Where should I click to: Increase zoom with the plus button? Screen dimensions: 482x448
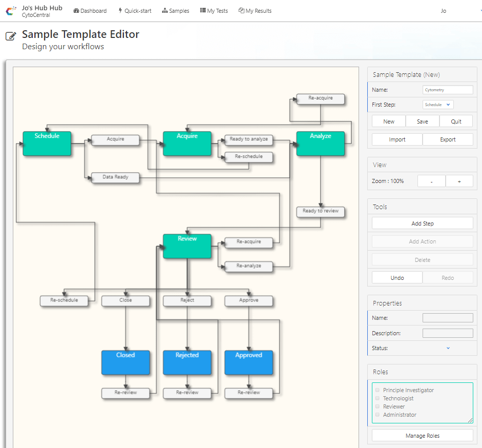(459, 181)
